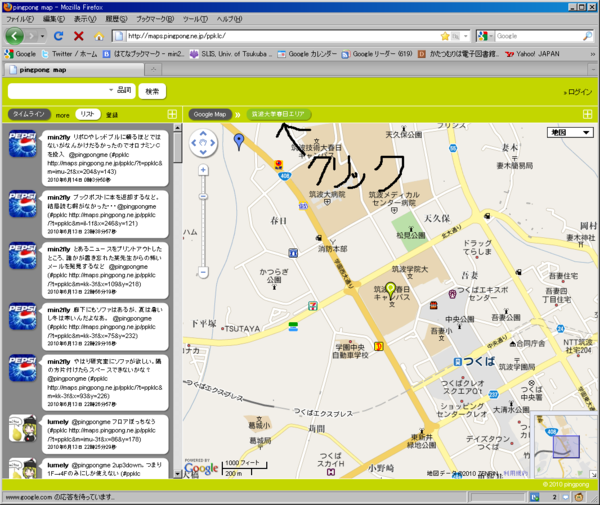Open the Google カレンダー bookmark
Image resolution: width=600 pixels, height=505 pixels.
[307, 54]
